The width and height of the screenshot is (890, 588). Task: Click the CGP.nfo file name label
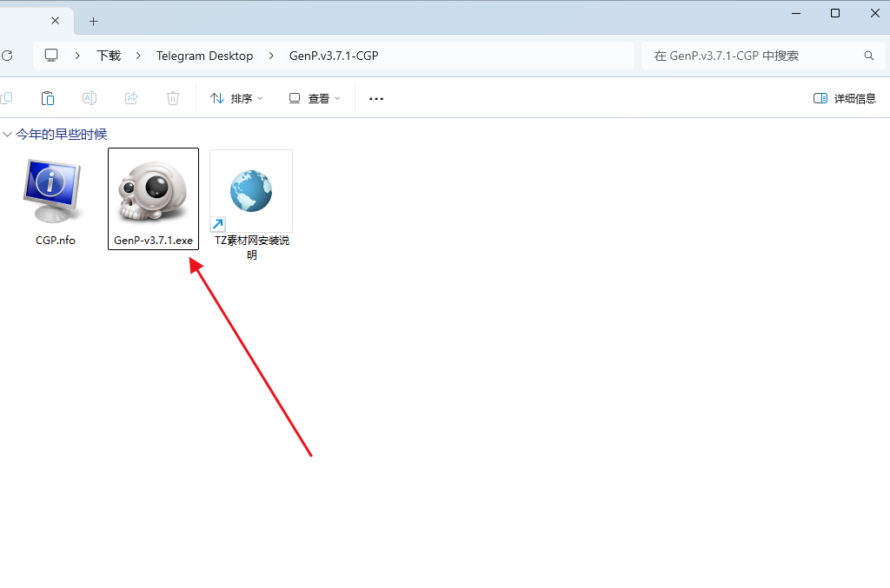point(55,241)
